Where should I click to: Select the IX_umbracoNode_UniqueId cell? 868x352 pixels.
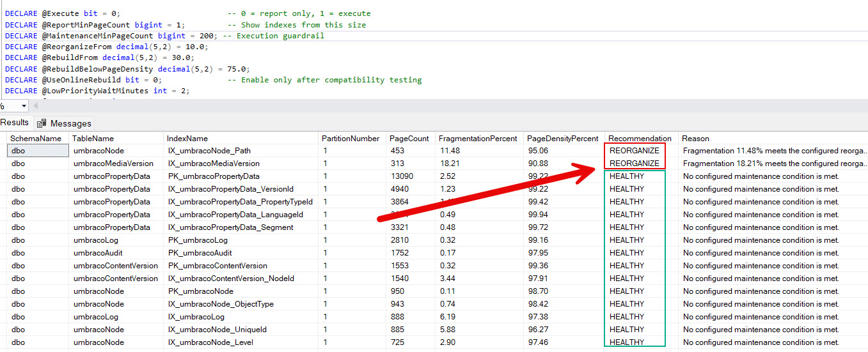pos(241,330)
